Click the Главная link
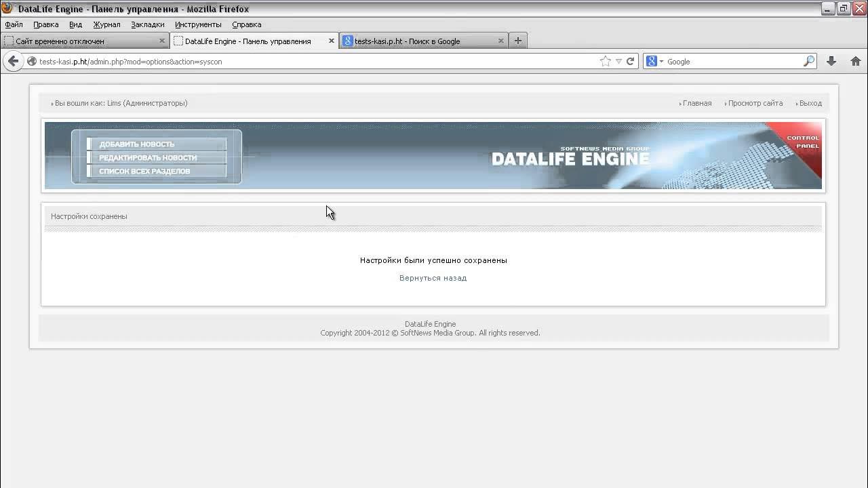This screenshot has height=488, width=868. click(697, 103)
